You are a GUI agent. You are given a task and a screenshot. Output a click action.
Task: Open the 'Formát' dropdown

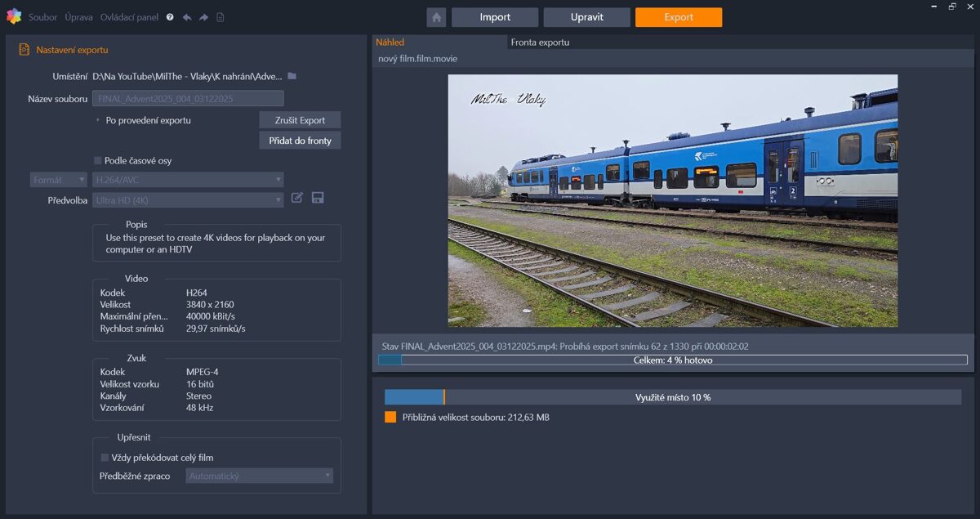[59, 180]
